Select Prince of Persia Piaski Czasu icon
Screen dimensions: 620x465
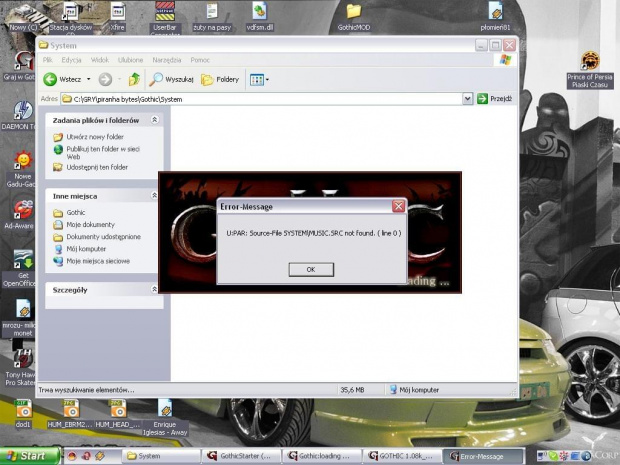pyautogui.click(x=590, y=70)
